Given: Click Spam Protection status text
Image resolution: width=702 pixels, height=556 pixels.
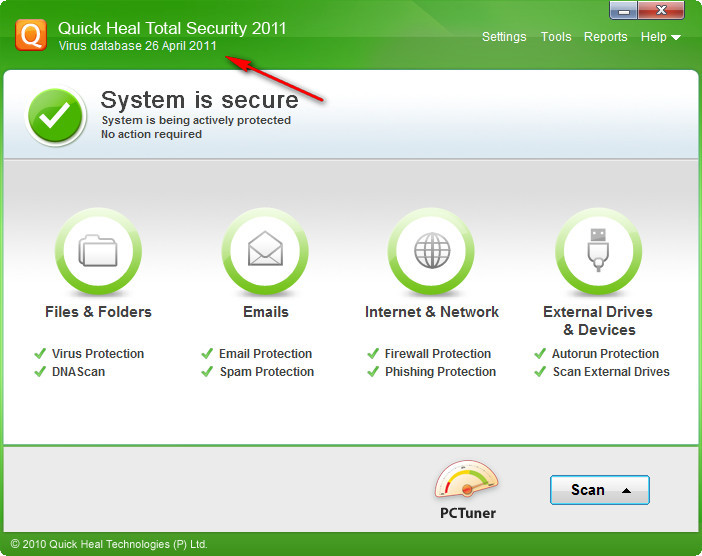Looking at the screenshot, I should (266, 372).
